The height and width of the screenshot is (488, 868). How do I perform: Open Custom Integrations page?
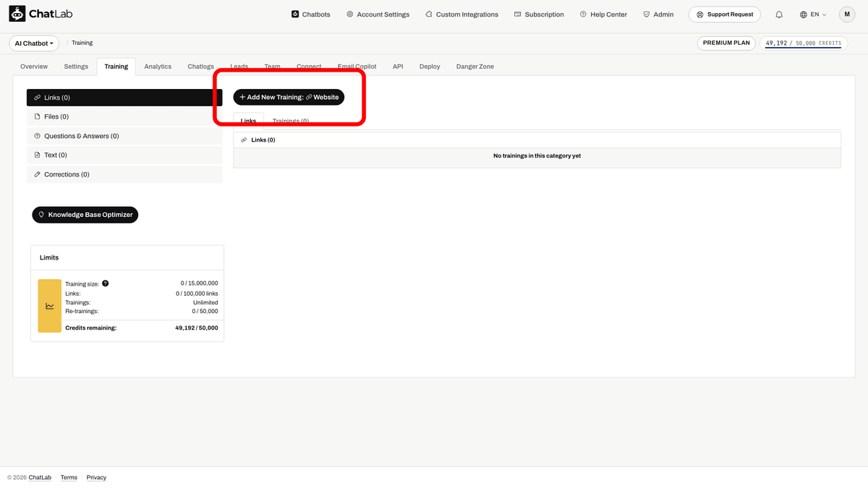(461, 14)
